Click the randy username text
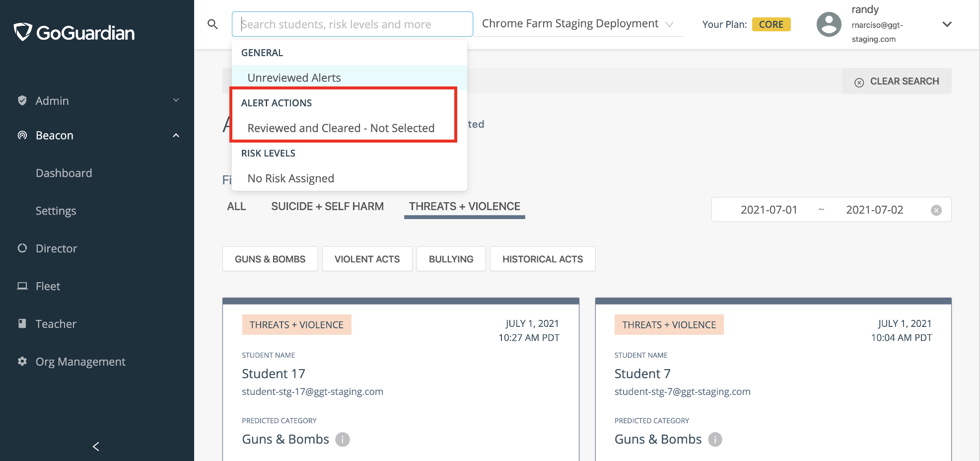The image size is (980, 461). point(865,9)
